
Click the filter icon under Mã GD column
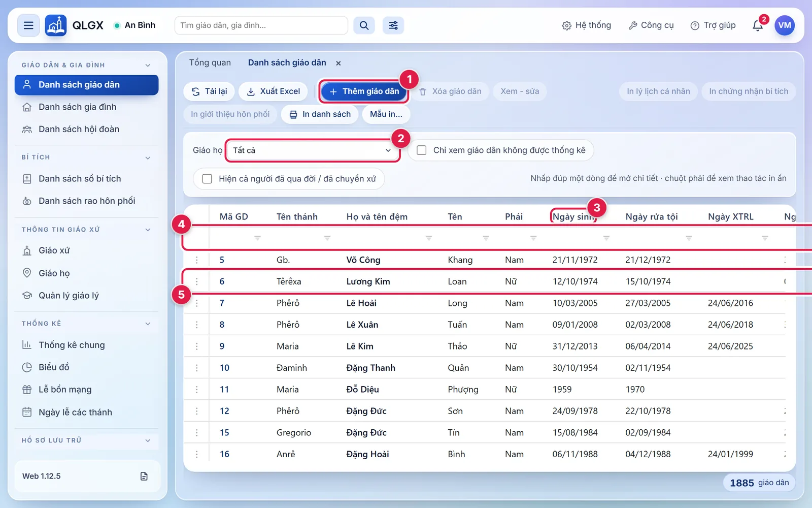coord(257,238)
